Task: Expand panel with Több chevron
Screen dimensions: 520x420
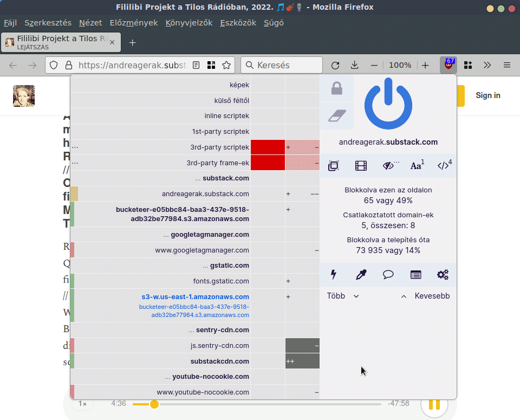Action: pyautogui.click(x=343, y=296)
